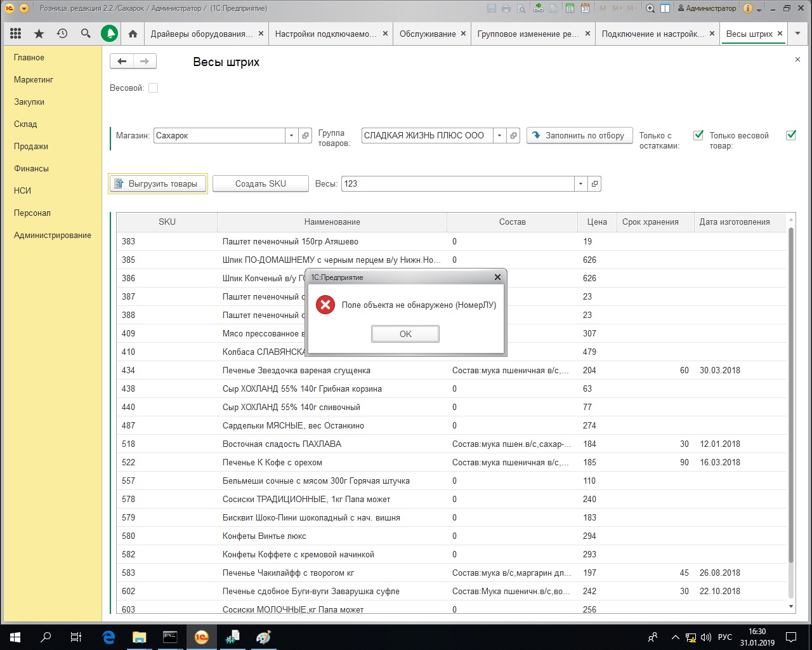Image resolution: width=812 pixels, height=650 pixels.
Task: Click the panel layout settings icon
Action: pos(665,8)
